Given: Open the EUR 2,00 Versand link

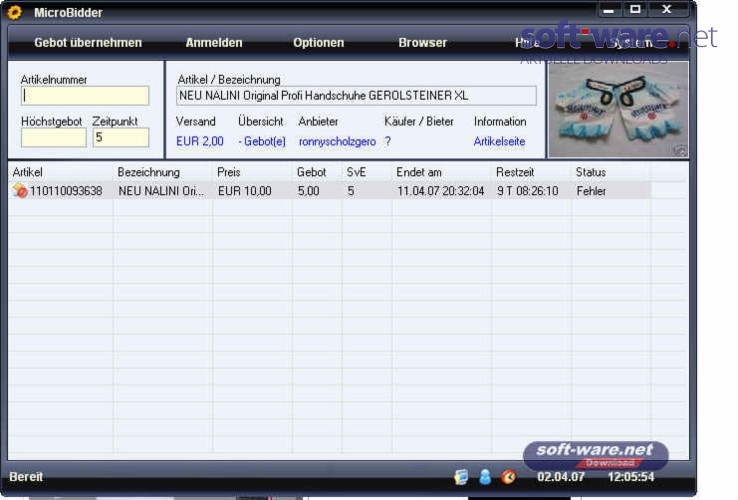Looking at the screenshot, I should point(200,141).
